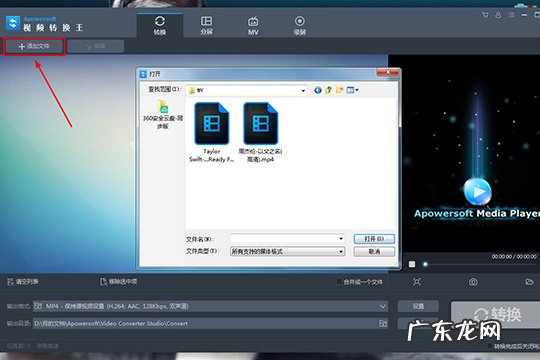Click Remove Selected (移除选中项) button
This screenshot has width=540, height=360.
(118, 282)
